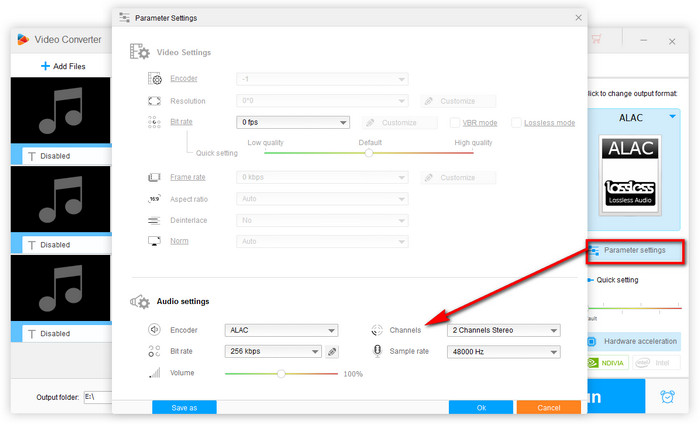The width and height of the screenshot is (700, 424).
Task: Select the first audio file thumbnail
Action: pos(61,110)
